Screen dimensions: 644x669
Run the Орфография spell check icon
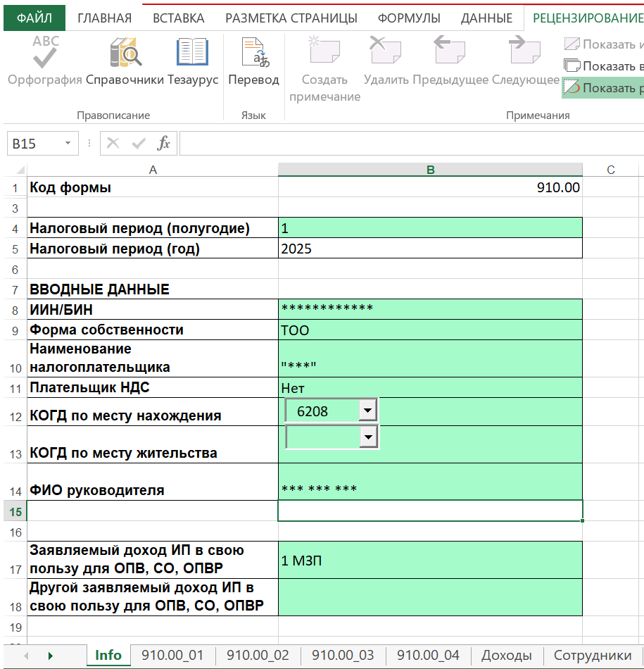pyautogui.click(x=45, y=53)
